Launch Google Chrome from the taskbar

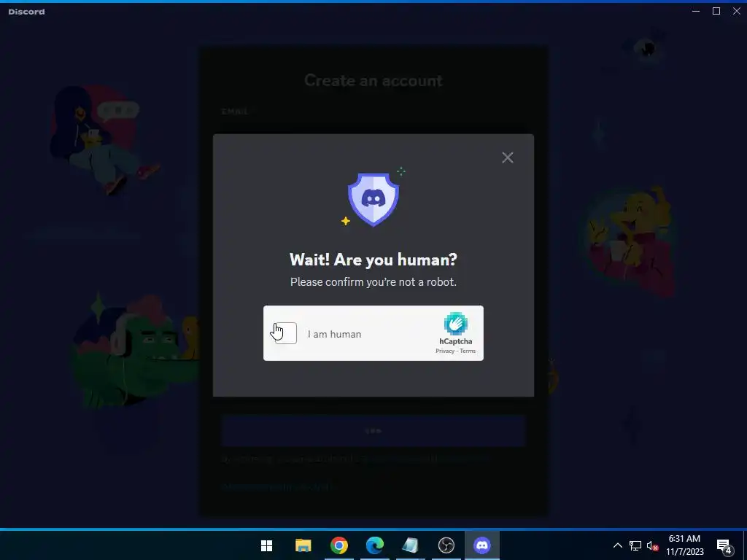tap(338, 545)
